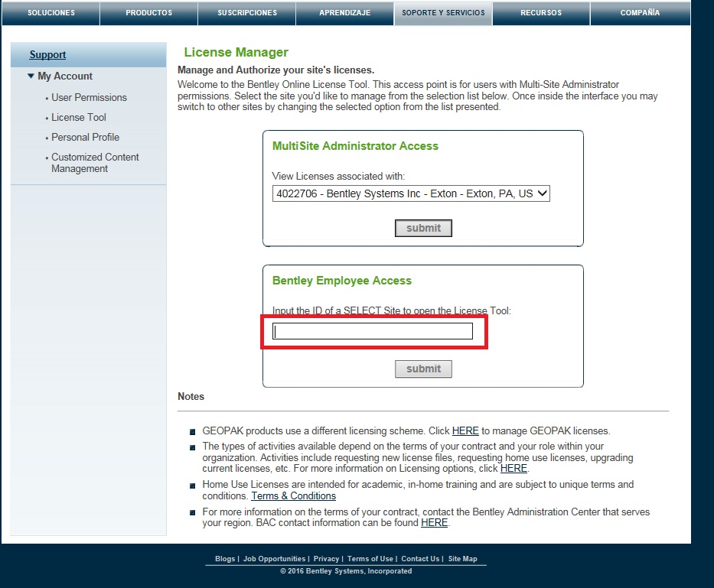
Task: Click HERE for Licensing options information
Action: pyautogui.click(x=513, y=468)
